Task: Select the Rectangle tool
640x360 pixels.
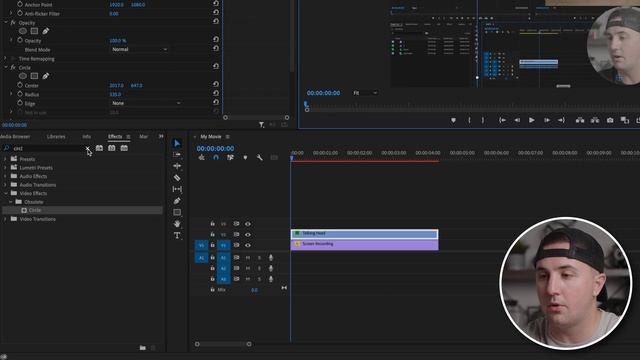Action: (177, 212)
